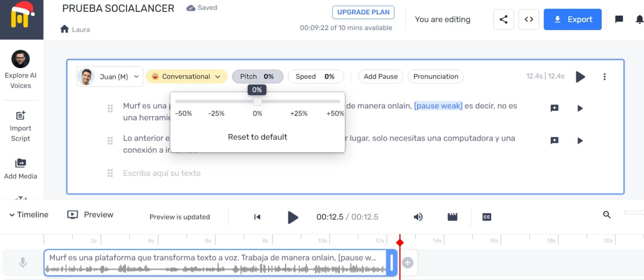Click the 10s ruler mark
Viewport: 644px width, 280px height.
322,241
